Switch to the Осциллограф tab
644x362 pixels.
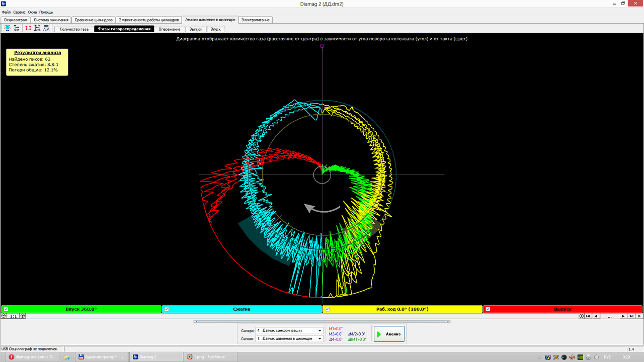[x=15, y=20]
